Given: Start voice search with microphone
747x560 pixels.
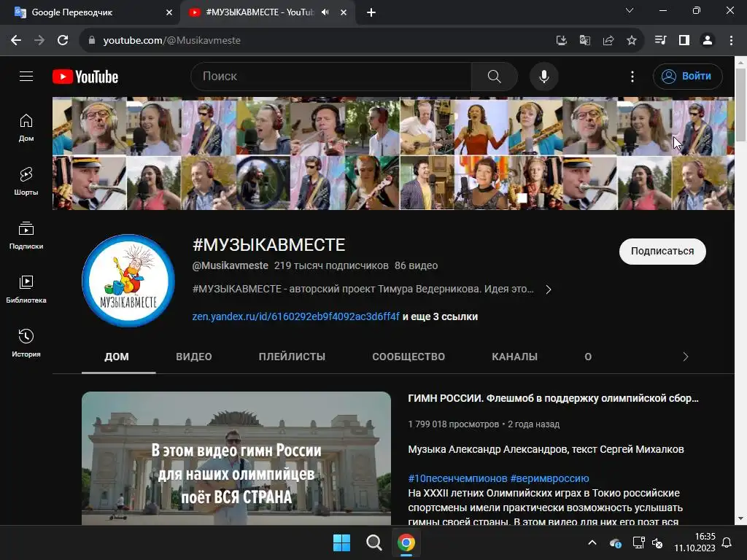Looking at the screenshot, I should point(543,76).
